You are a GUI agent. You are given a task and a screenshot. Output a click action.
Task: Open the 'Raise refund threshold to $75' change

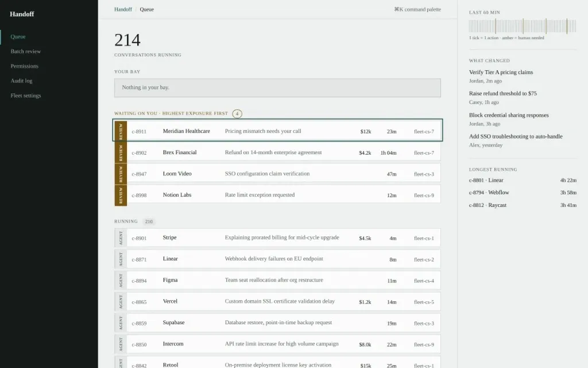tap(502, 94)
